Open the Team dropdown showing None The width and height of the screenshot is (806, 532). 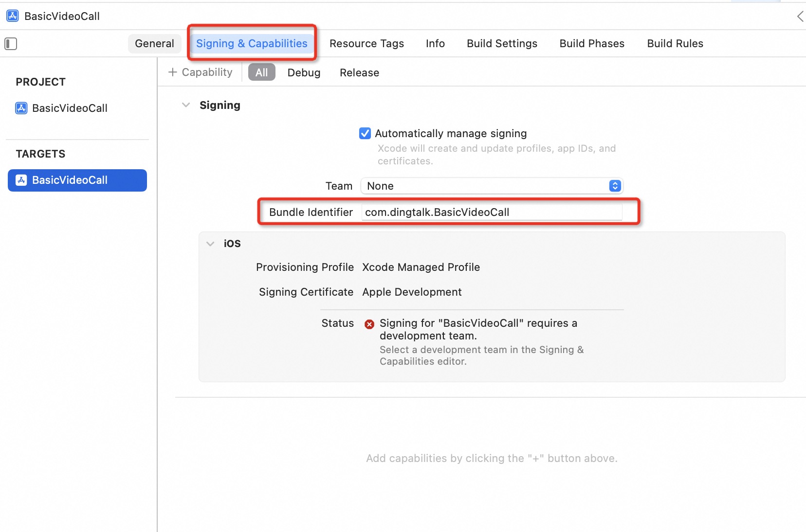coord(492,186)
